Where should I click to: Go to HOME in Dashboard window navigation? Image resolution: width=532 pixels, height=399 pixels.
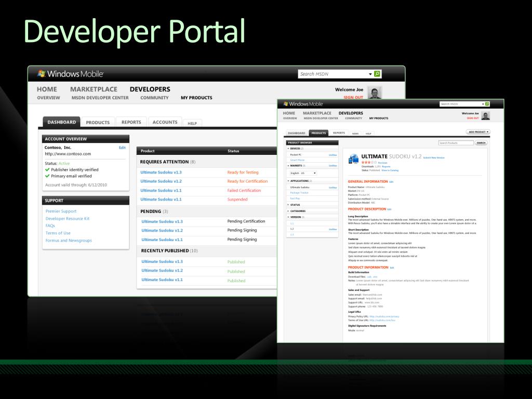(x=47, y=89)
